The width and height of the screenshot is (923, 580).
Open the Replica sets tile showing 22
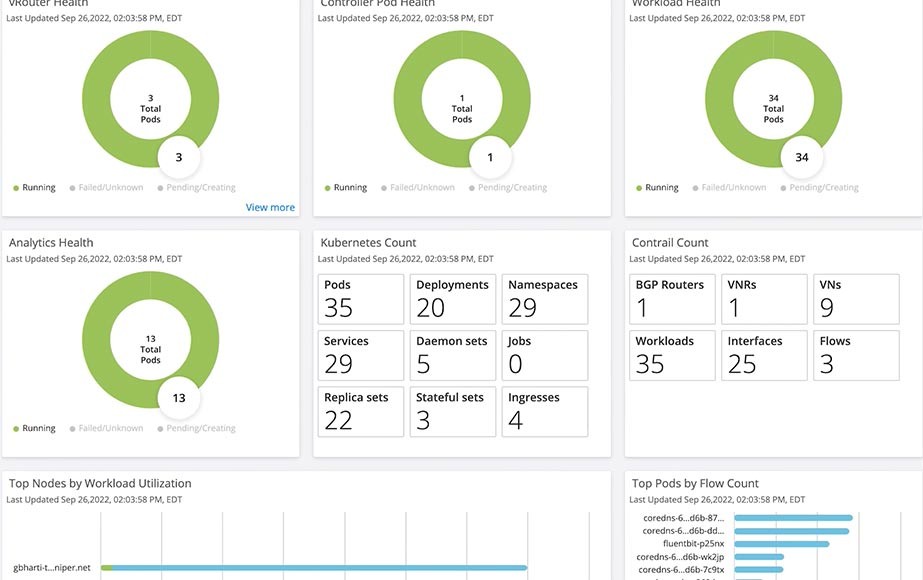click(x=360, y=411)
